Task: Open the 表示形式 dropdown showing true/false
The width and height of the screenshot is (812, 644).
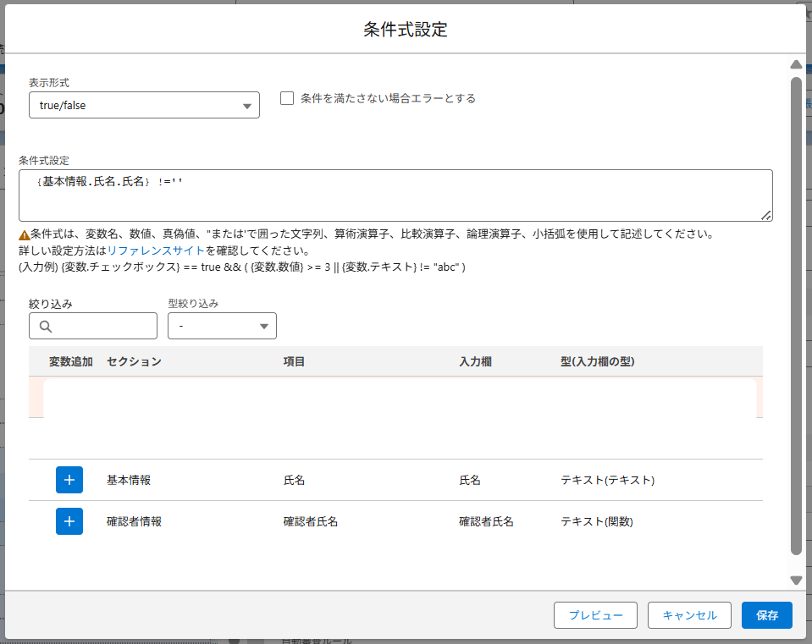Action: (x=144, y=106)
